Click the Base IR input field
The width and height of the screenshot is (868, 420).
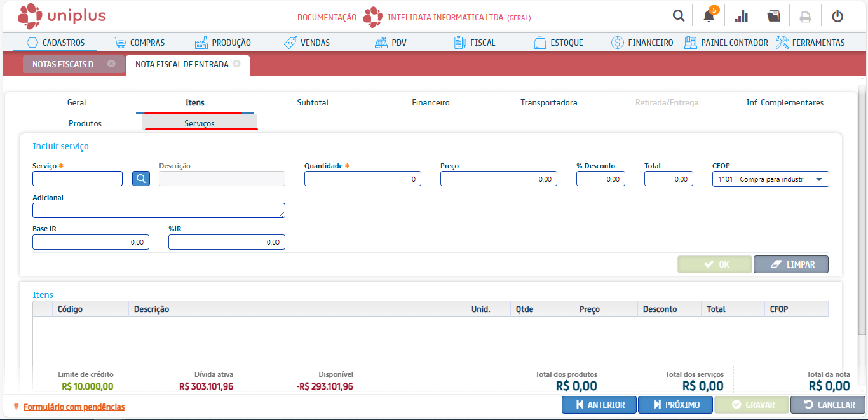pyautogui.click(x=91, y=242)
